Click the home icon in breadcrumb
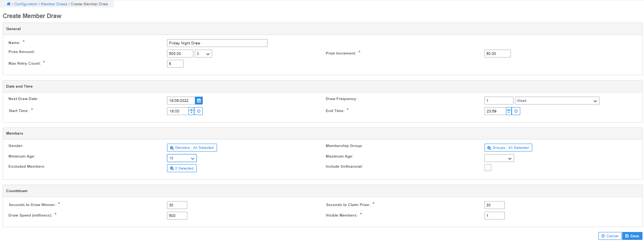This screenshot has width=644, height=244. [x=9, y=4]
